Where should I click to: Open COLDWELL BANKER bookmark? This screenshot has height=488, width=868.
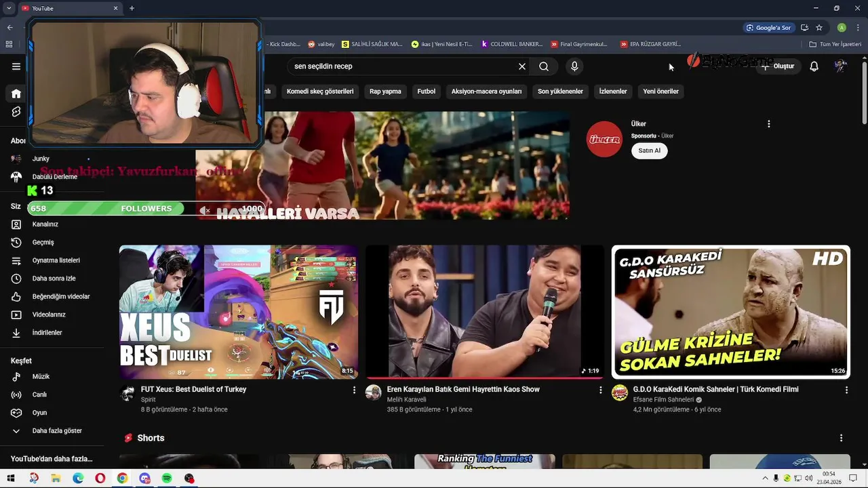511,44
